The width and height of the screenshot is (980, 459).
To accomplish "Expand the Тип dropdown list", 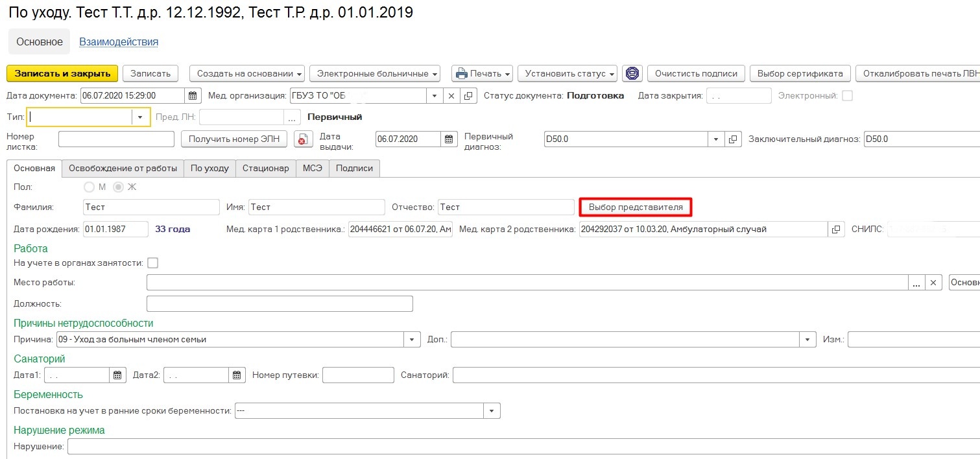I will (141, 117).
